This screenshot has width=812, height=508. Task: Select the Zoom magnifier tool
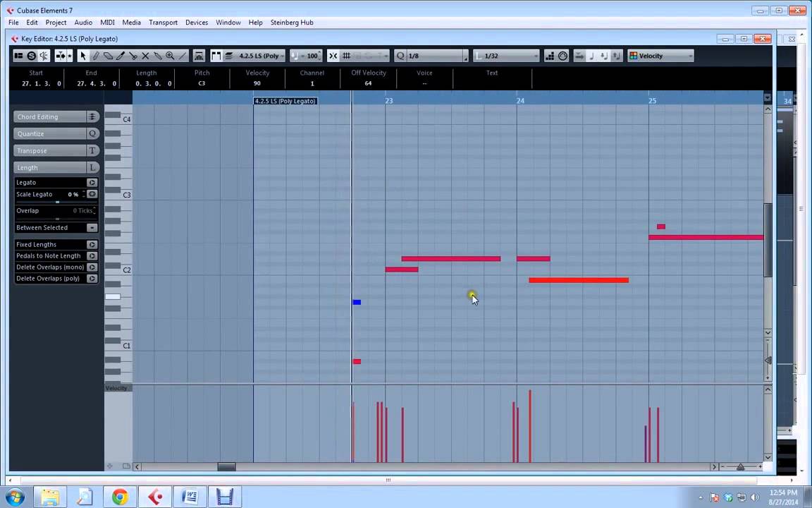pos(170,56)
